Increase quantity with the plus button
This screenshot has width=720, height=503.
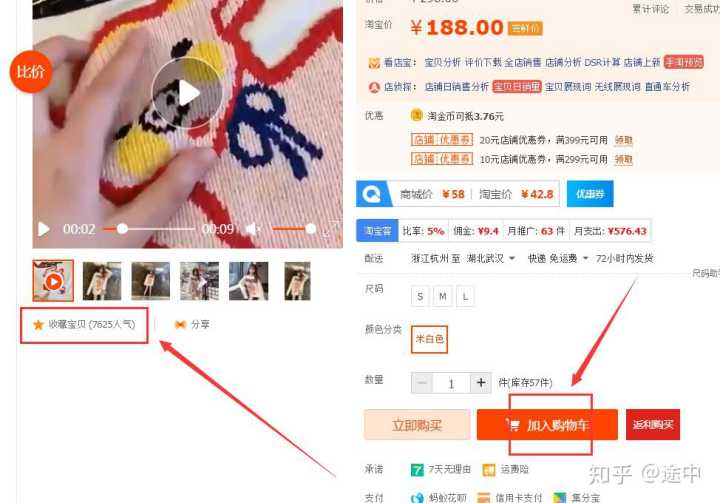481,383
